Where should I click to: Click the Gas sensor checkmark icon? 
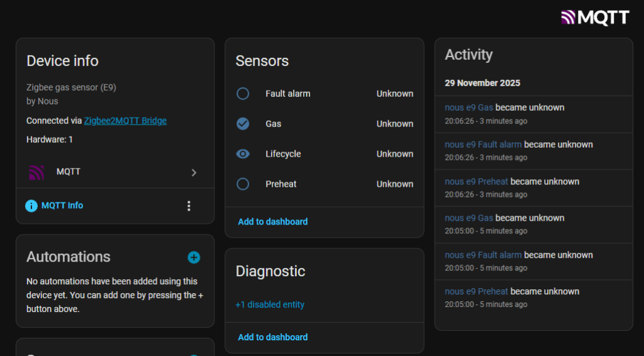click(x=243, y=124)
